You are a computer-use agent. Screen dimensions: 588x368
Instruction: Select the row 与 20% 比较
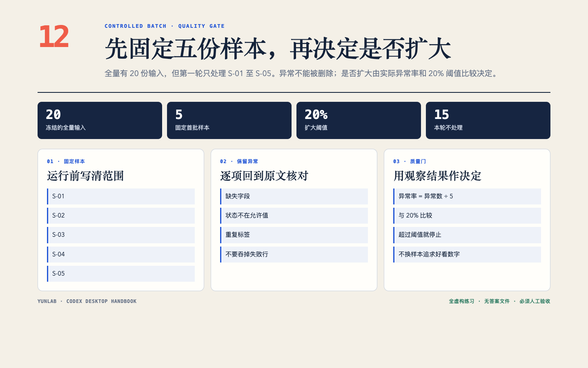(x=467, y=215)
